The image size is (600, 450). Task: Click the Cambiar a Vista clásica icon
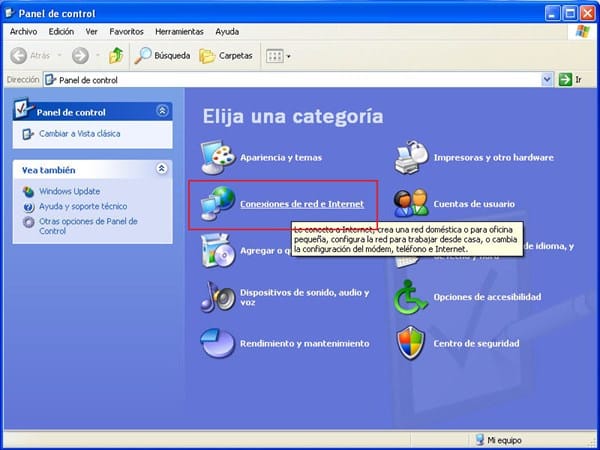(x=28, y=134)
